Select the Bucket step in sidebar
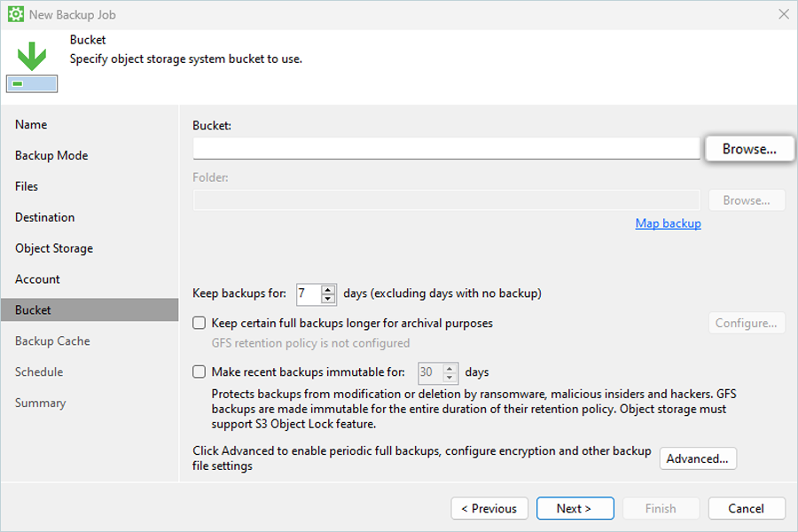Image resolution: width=798 pixels, height=532 pixels. (x=90, y=310)
